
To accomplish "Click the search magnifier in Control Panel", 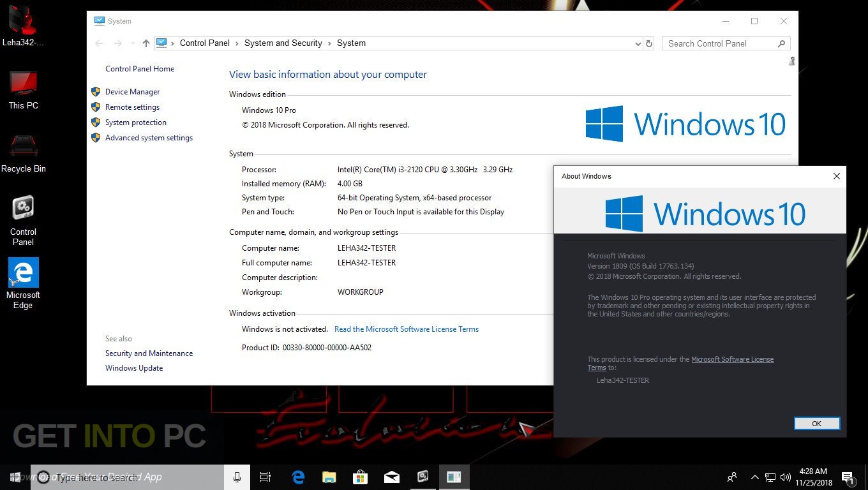I will pos(781,43).
